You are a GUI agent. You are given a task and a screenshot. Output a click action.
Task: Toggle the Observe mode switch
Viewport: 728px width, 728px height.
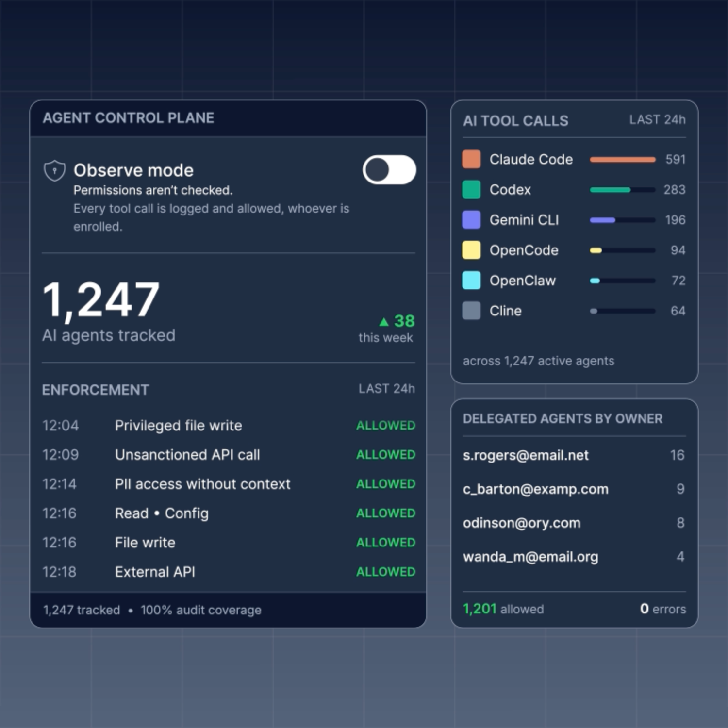point(389,170)
